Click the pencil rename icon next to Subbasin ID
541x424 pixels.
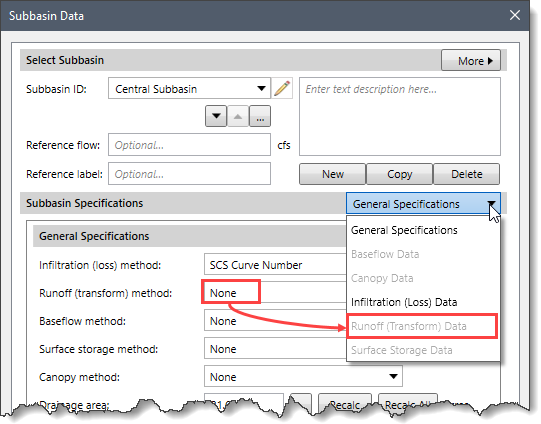pyautogui.click(x=282, y=88)
